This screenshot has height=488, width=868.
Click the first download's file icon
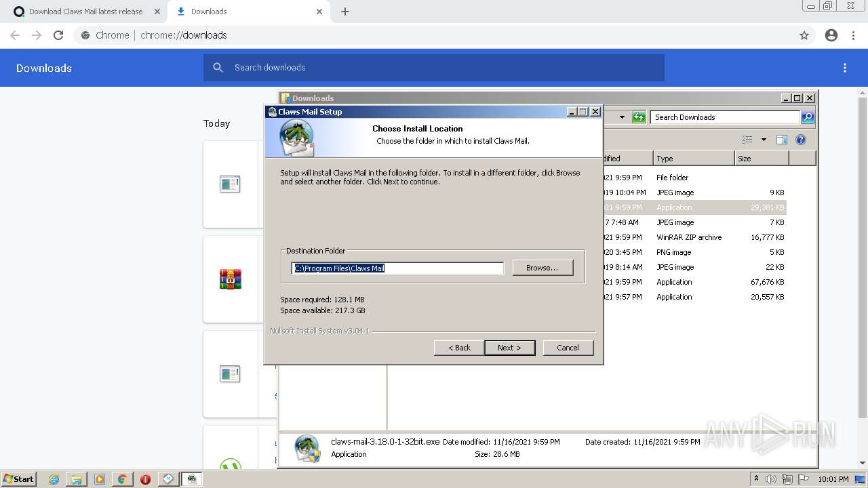[230, 184]
